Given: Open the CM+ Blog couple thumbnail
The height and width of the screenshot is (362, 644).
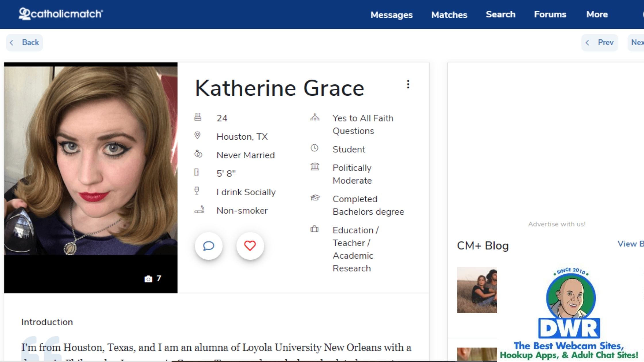Looking at the screenshot, I should (x=477, y=290).
